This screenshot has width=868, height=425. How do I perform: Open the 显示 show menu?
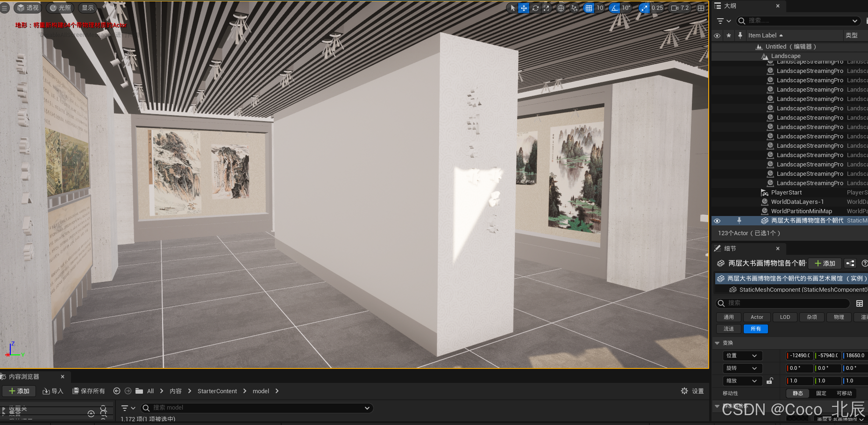pos(88,8)
